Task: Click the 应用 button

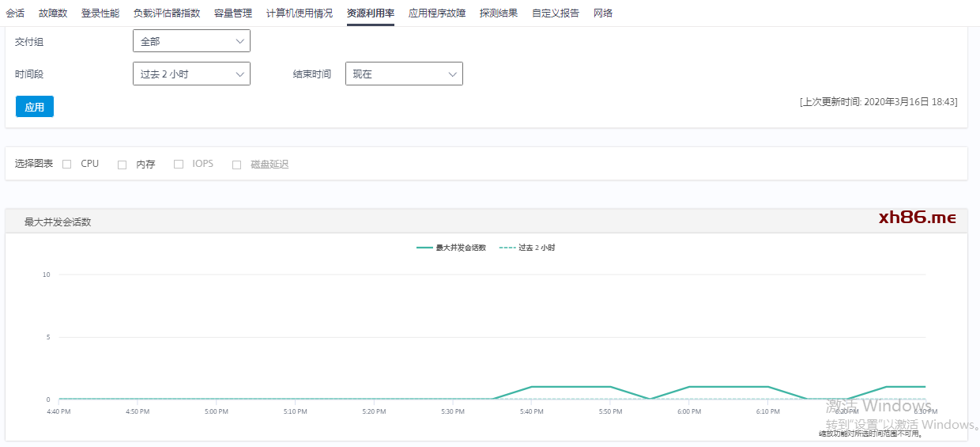Action: pos(35,107)
